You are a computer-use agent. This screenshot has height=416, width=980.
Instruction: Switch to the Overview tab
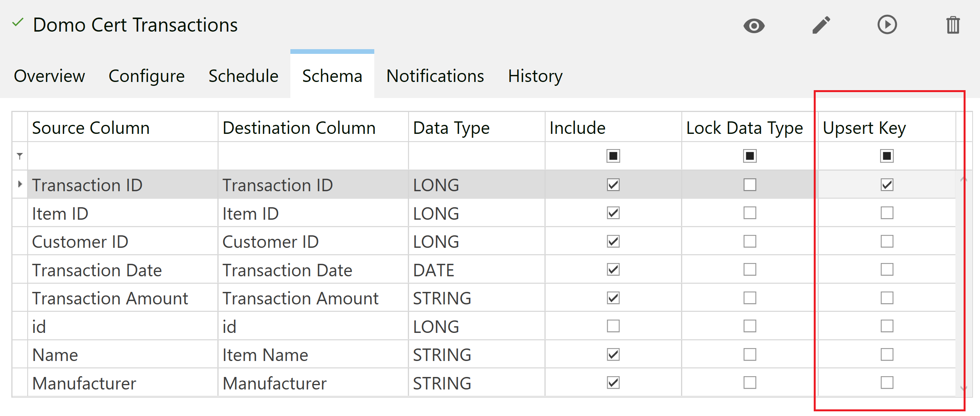point(49,76)
